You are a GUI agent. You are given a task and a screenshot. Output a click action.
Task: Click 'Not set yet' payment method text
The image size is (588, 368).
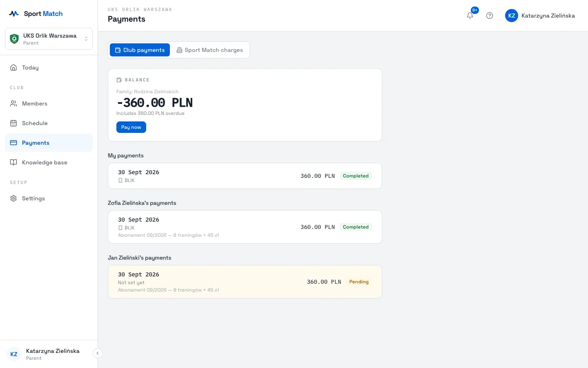pos(131,283)
